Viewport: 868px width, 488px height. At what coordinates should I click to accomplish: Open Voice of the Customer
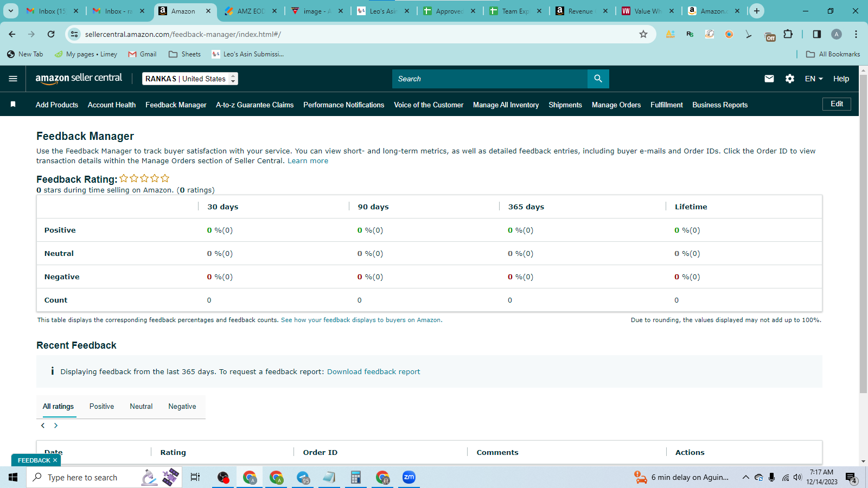pyautogui.click(x=429, y=105)
